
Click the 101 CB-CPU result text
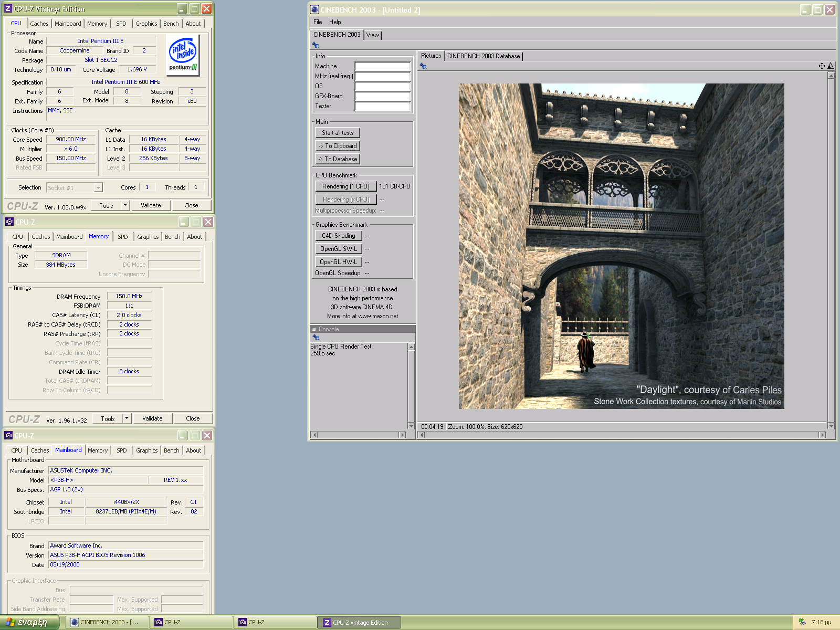[x=395, y=186]
